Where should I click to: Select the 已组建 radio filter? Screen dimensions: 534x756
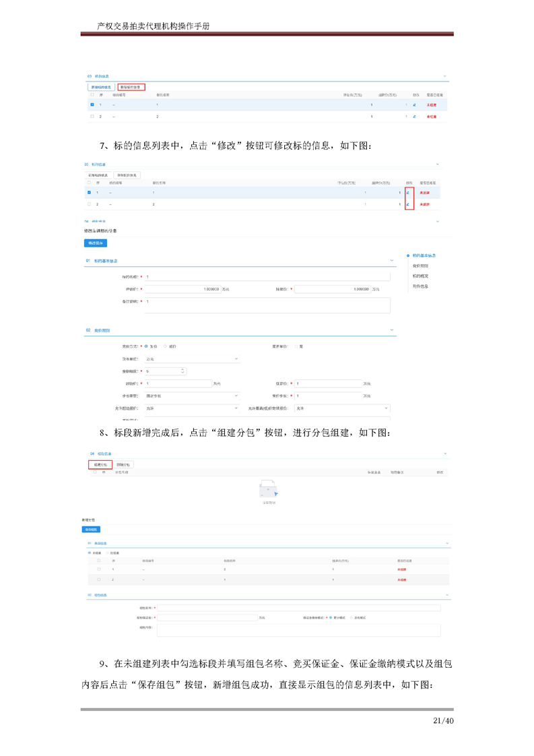pos(106,553)
